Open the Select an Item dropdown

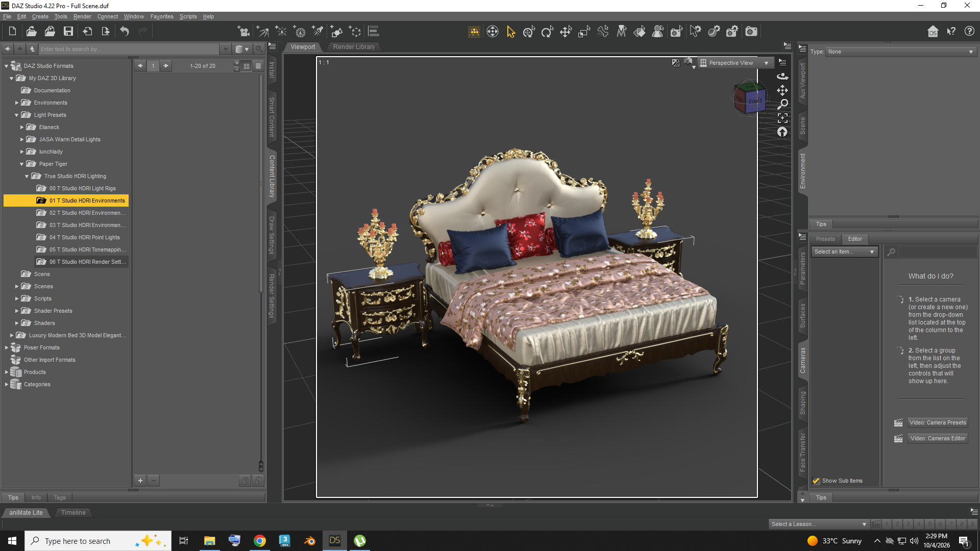pos(844,252)
